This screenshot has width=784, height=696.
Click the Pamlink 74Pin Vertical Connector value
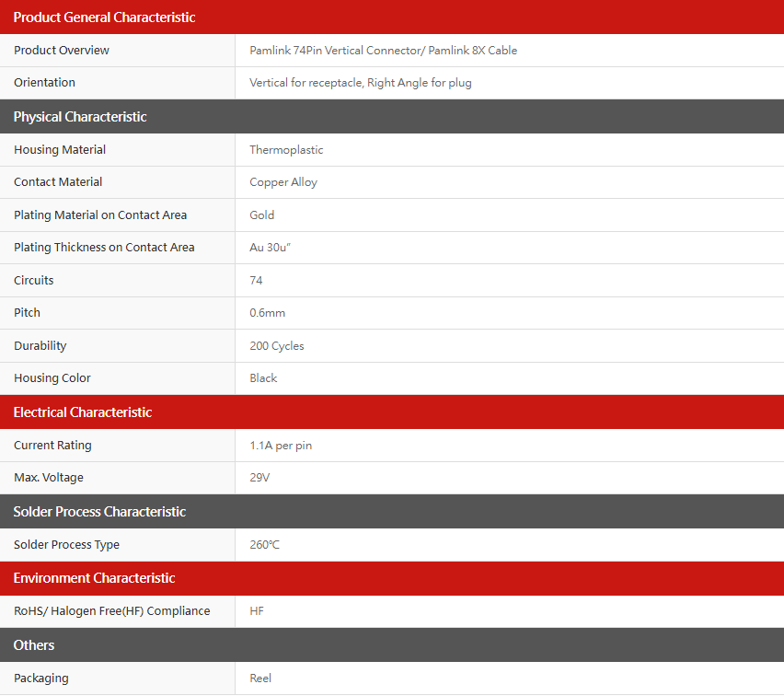383,50
